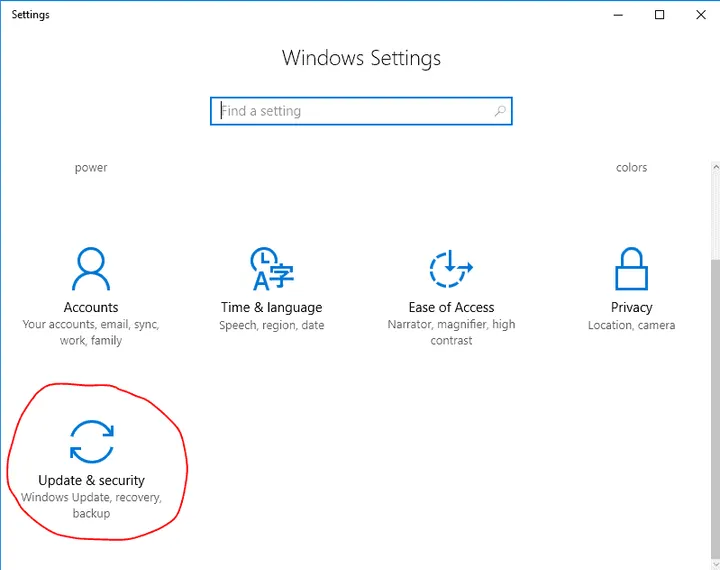Open the 'Ease of Access' title text
This screenshot has height=570, width=720.
[x=451, y=307]
